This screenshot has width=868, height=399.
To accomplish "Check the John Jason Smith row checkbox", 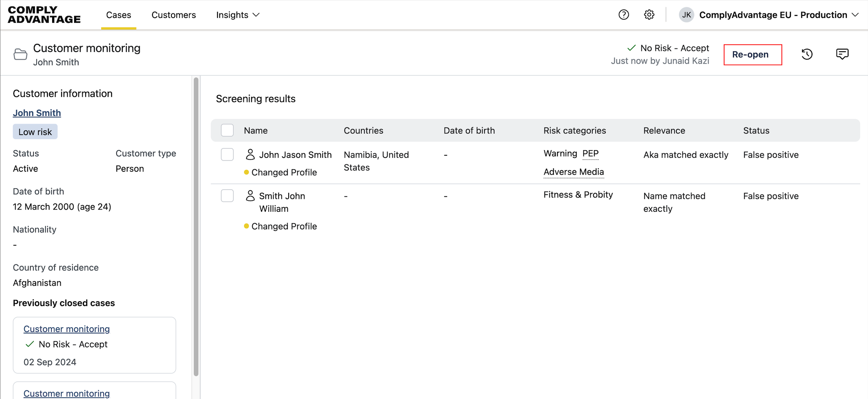I will click(227, 155).
